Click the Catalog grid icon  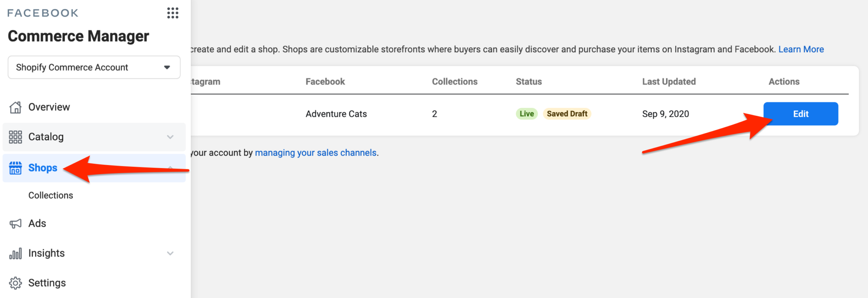click(16, 137)
